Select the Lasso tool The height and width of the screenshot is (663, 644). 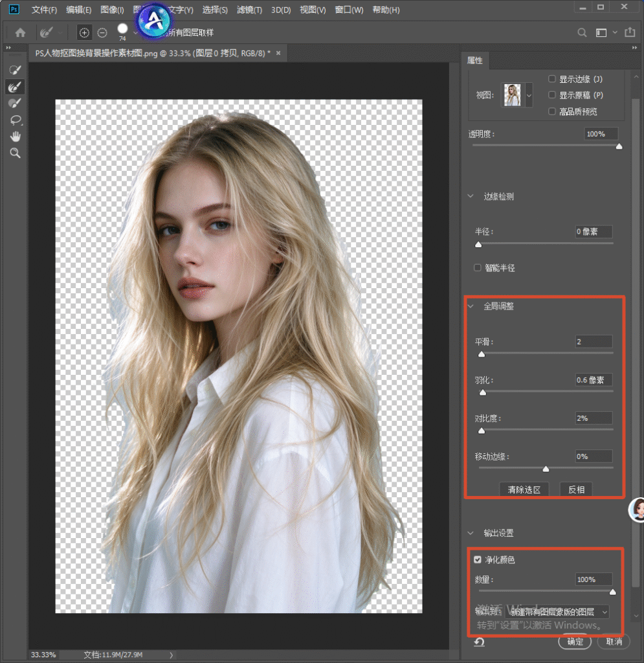pyautogui.click(x=16, y=120)
